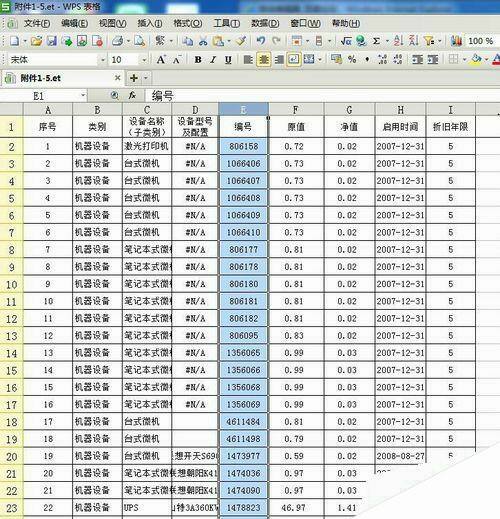Open Print Preview
500x519 pixels.
(140, 41)
